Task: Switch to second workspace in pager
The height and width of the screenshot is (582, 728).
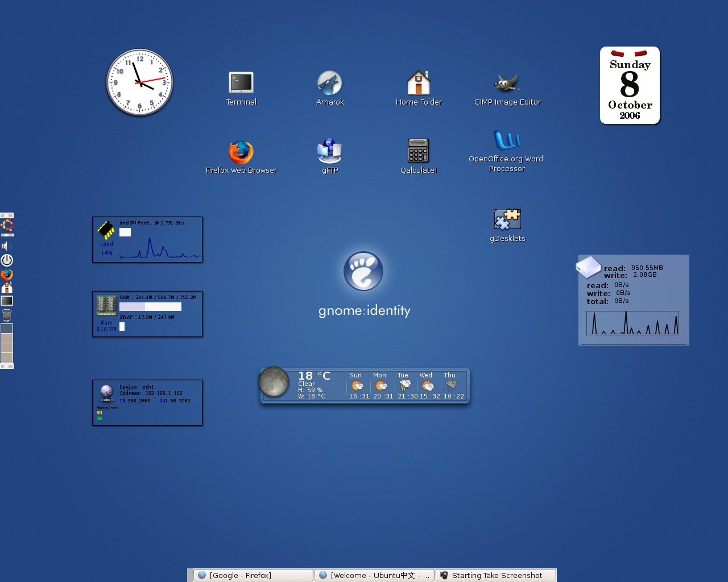Action: pyautogui.click(x=7, y=338)
